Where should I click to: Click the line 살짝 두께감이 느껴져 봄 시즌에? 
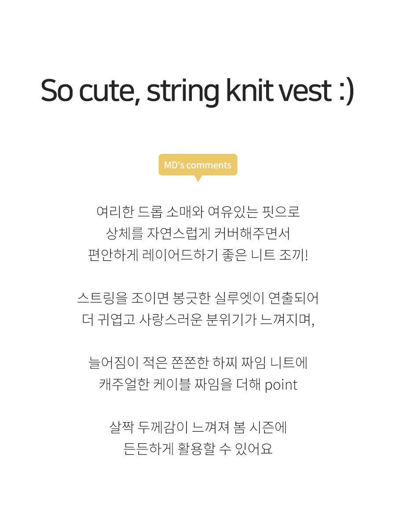(x=198, y=427)
